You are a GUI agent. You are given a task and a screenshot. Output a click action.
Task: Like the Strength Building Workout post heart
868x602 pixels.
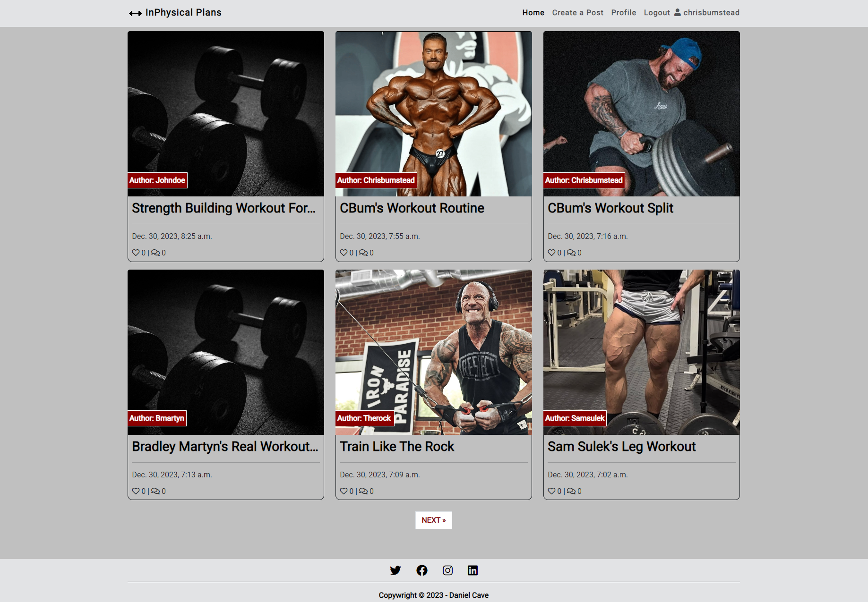(x=136, y=253)
